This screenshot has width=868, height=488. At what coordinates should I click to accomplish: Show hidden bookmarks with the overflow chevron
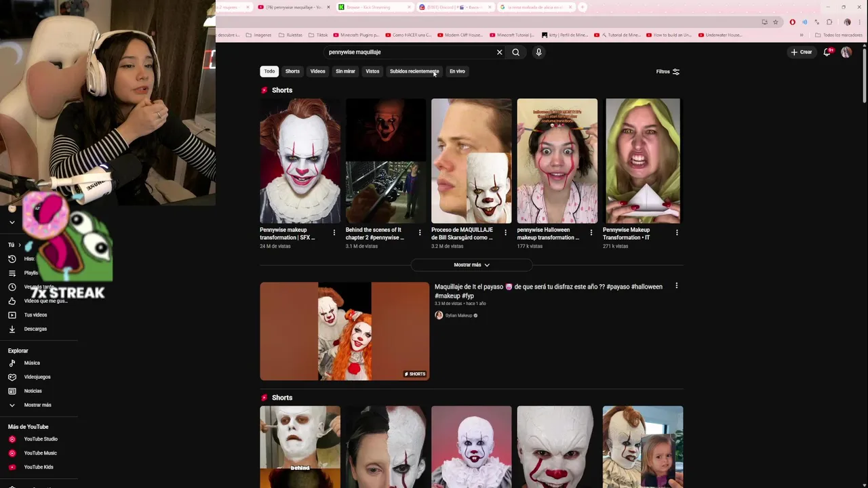(x=802, y=35)
